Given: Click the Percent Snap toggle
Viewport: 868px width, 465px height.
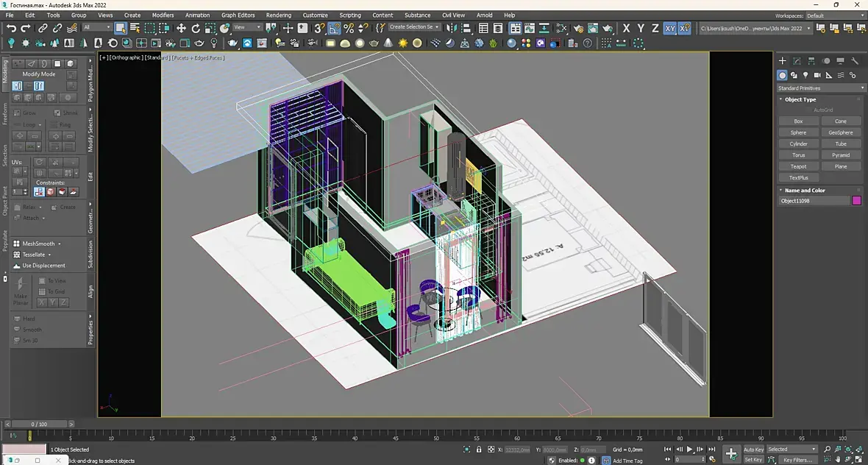Looking at the screenshot, I should point(349,28).
